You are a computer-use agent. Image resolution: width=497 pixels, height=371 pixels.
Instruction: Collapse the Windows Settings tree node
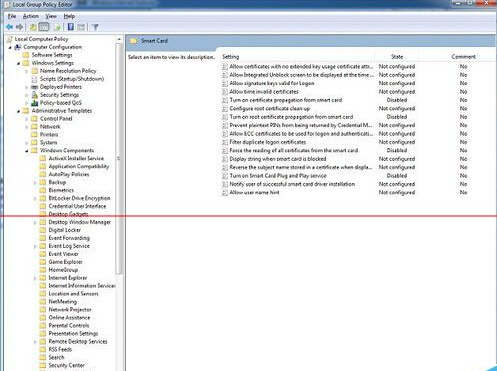(18, 63)
